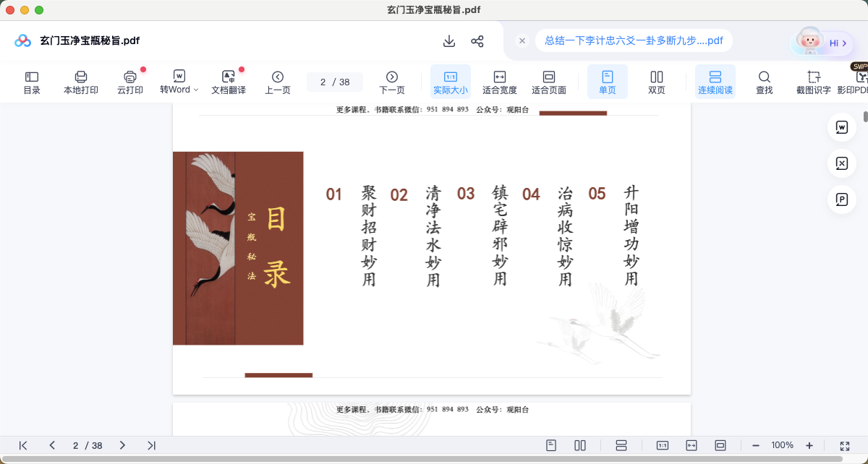Switch to 双页 double page view
Screen dimensions: 868x464
click(657, 82)
